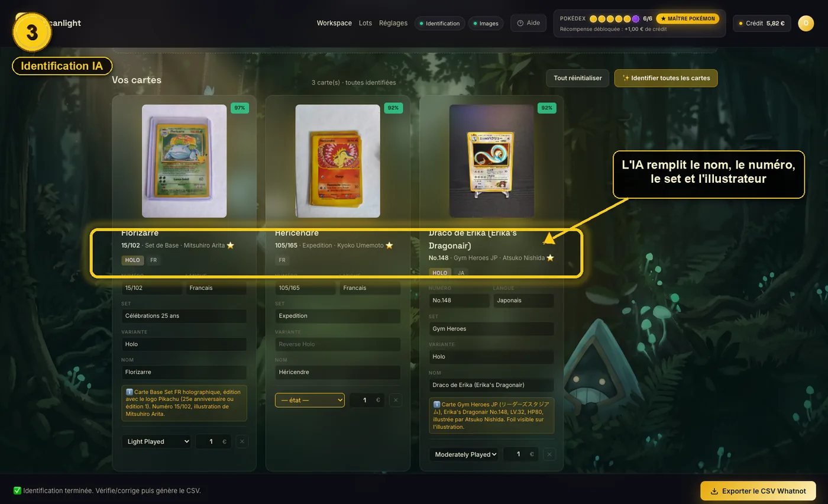The image size is (828, 504).
Task: Focus the Set field showing Expedition
Action: tap(338, 316)
